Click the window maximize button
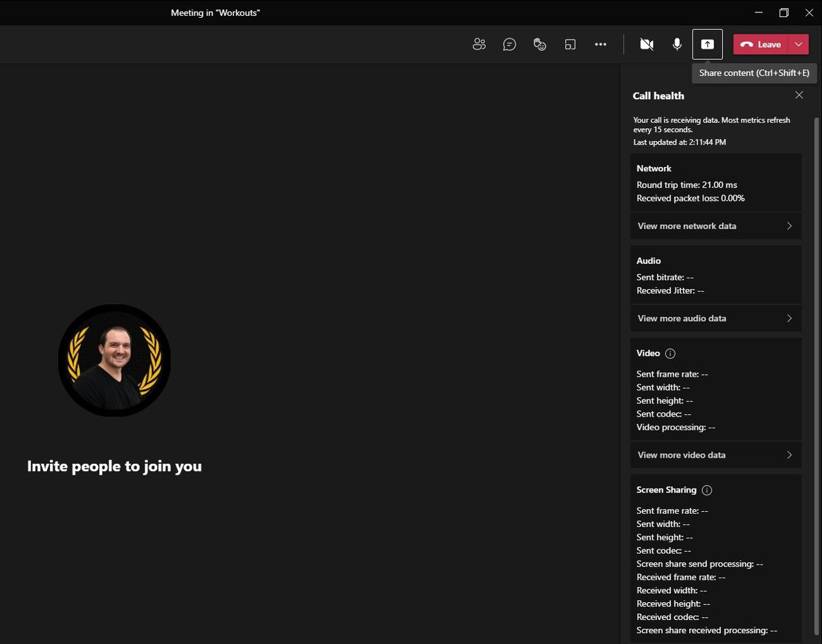This screenshot has width=822, height=644. [x=783, y=12]
